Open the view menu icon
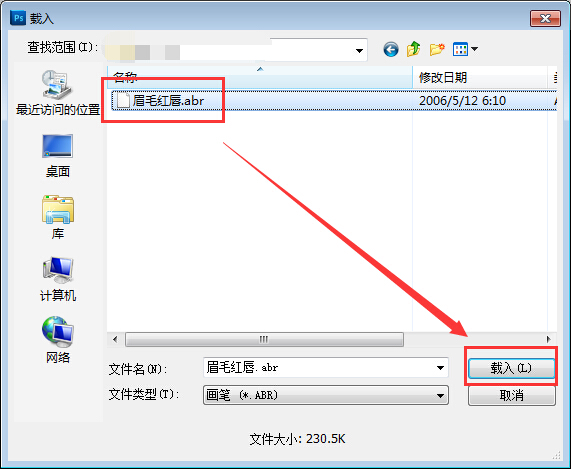This screenshot has width=571, height=469. click(x=465, y=49)
